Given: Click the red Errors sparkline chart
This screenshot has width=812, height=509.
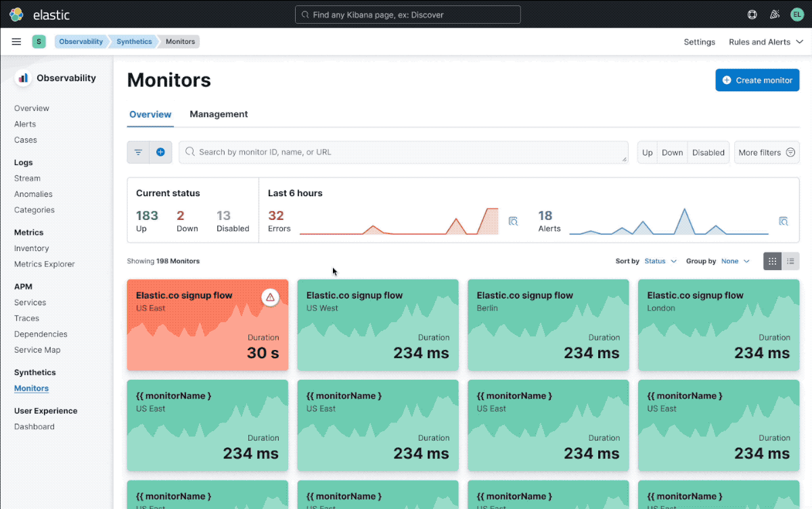Looking at the screenshot, I should 399,221.
